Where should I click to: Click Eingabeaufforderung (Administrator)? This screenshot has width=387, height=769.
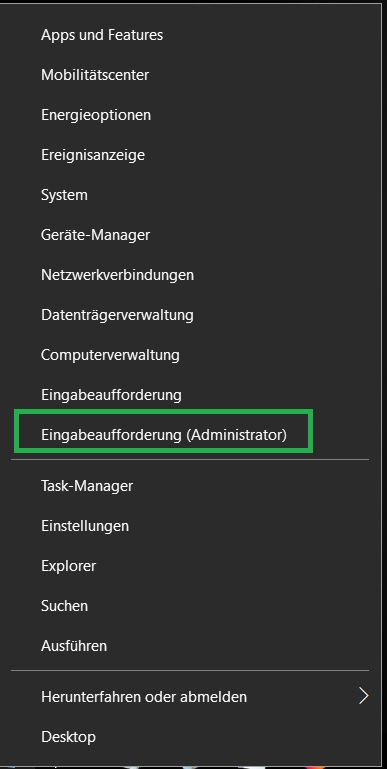pyautogui.click(x=163, y=435)
